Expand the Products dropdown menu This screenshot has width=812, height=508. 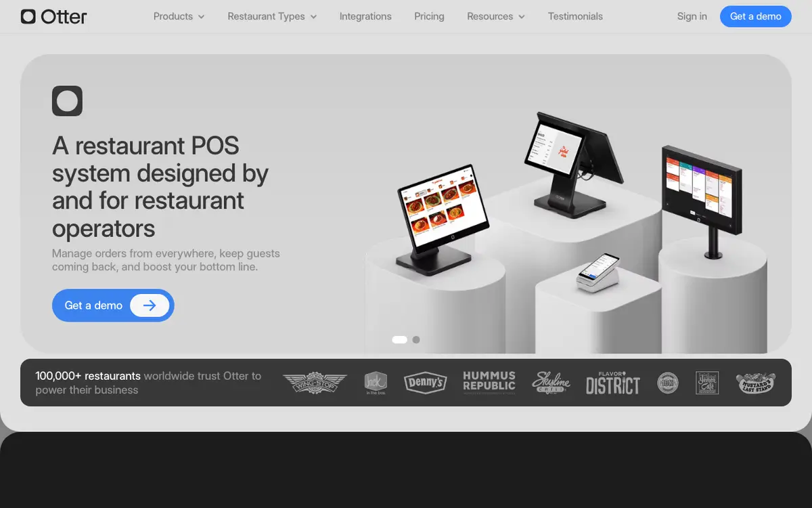179,16
